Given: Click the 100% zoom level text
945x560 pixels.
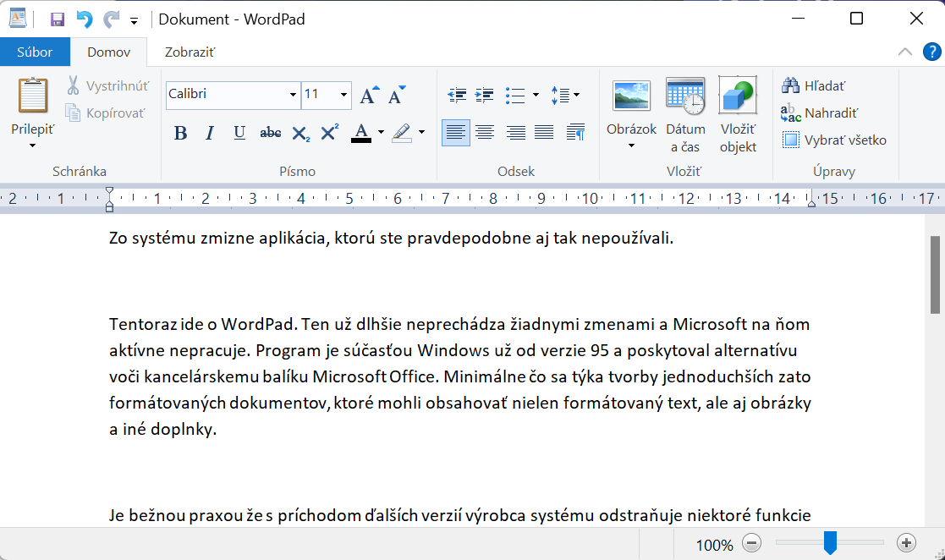Looking at the screenshot, I should pos(714,545).
